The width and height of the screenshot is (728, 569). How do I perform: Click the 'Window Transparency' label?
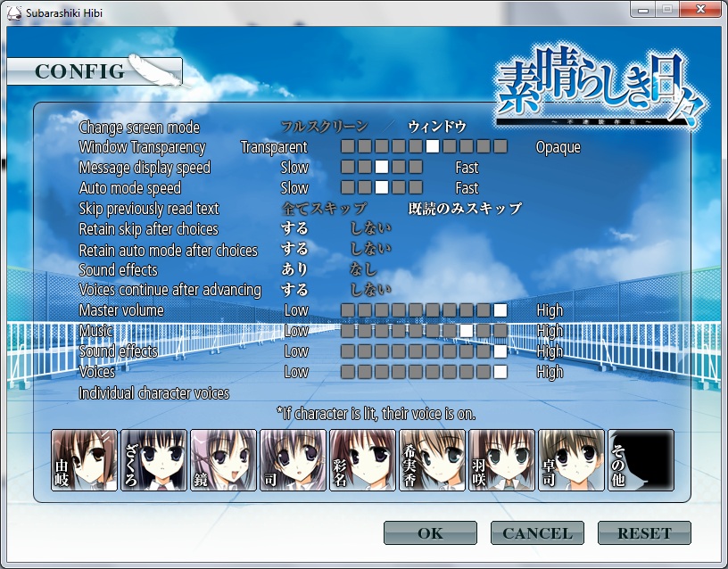pyautogui.click(x=142, y=146)
